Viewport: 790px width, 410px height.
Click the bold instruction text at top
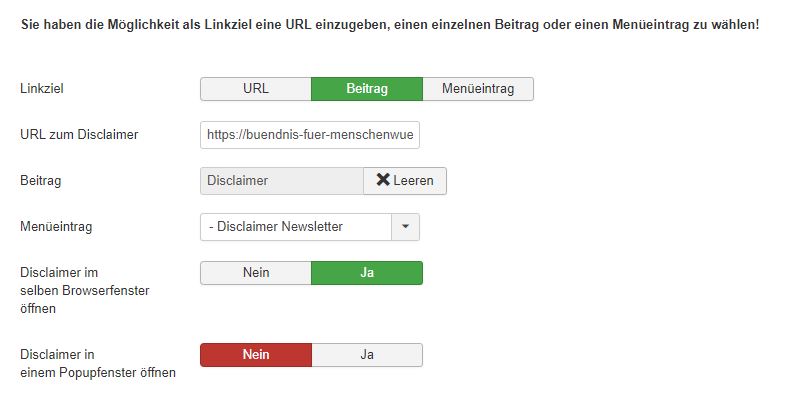389,24
